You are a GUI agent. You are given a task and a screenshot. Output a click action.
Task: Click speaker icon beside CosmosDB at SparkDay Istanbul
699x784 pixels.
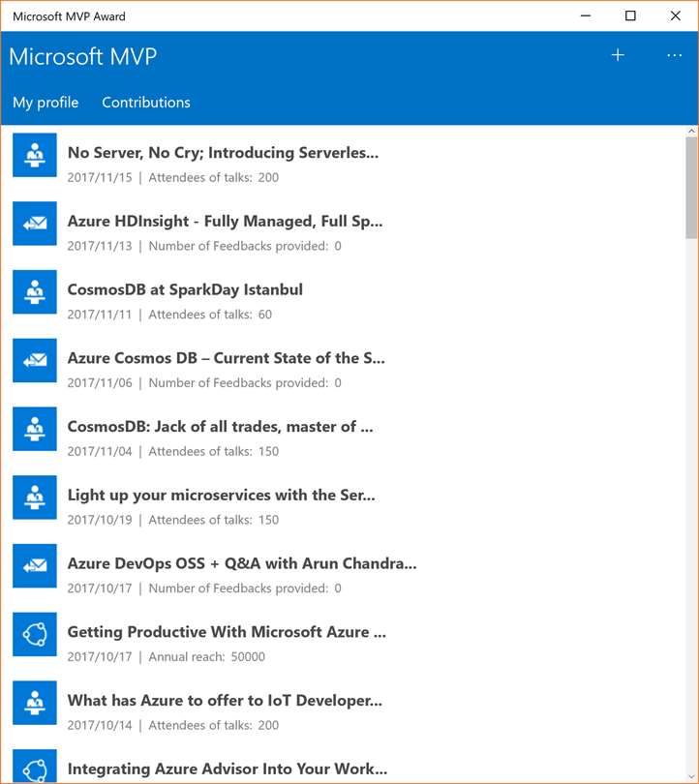click(x=35, y=292)
